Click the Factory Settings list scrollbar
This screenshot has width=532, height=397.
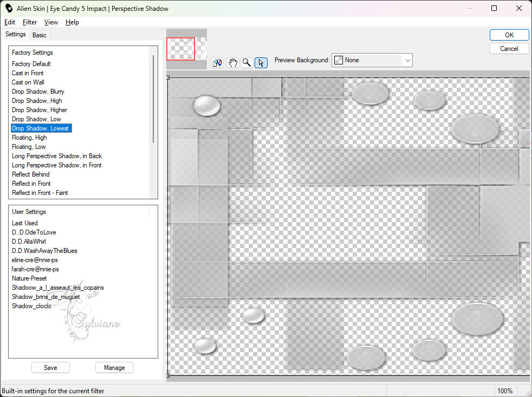(153, 99)
